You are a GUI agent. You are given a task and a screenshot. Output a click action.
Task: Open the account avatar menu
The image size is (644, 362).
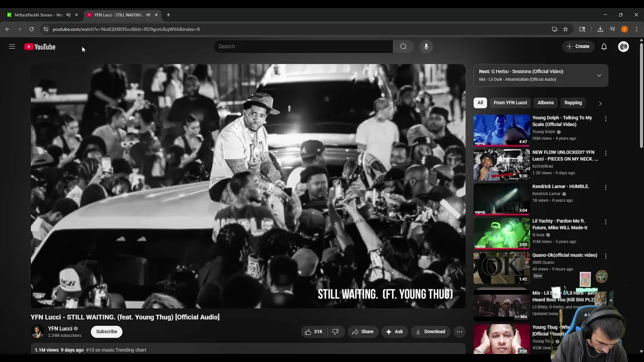click(623, 47)
